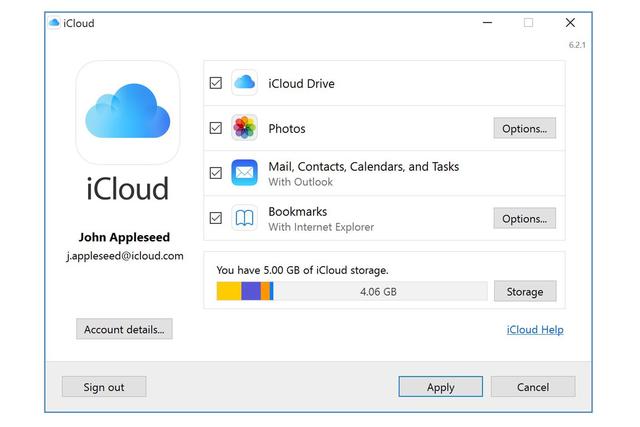This screenshot has height=427, width=640.
Task: Open Photos Options
Action: coord(524,128)
